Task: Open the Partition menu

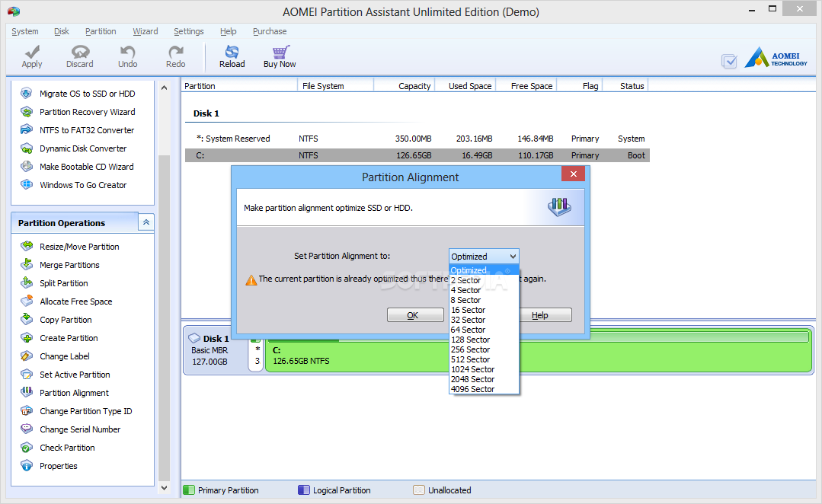Action: [x=101, y=31]
